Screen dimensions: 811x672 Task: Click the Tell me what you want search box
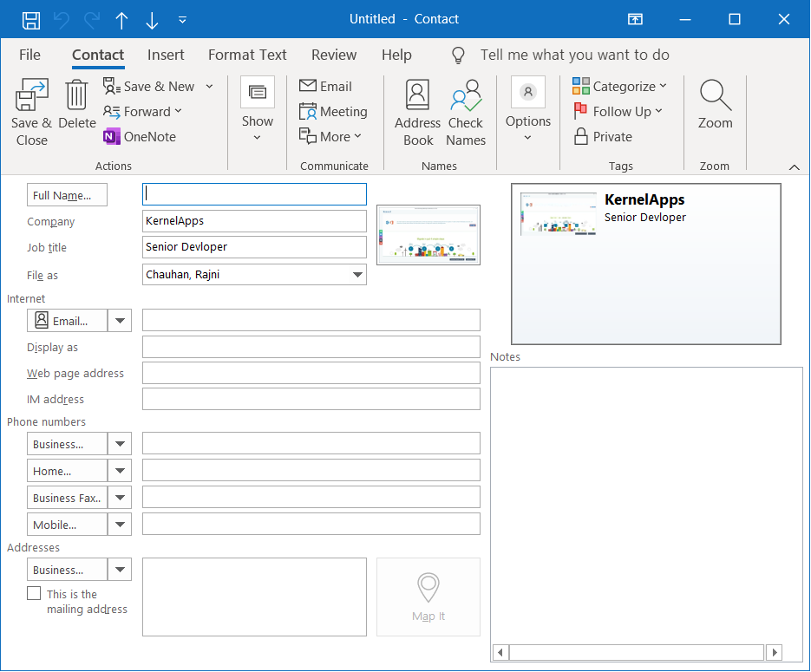pos(574,55)
